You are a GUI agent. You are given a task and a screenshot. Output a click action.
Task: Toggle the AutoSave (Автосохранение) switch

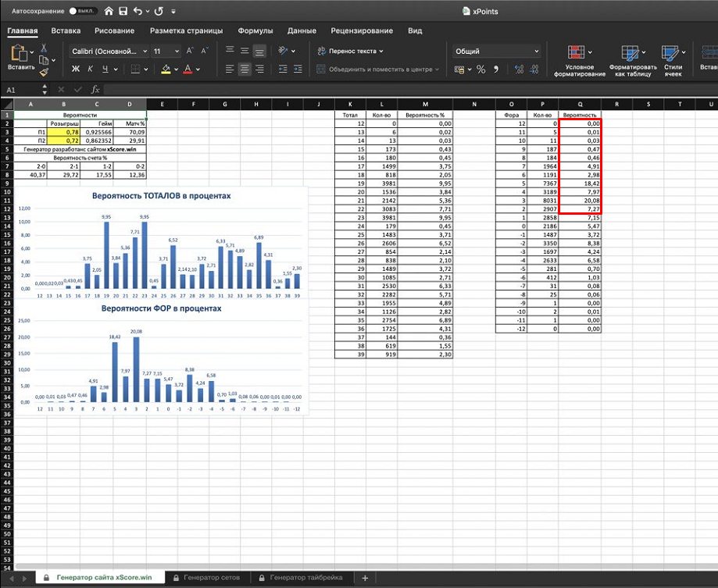pos(83,11)
